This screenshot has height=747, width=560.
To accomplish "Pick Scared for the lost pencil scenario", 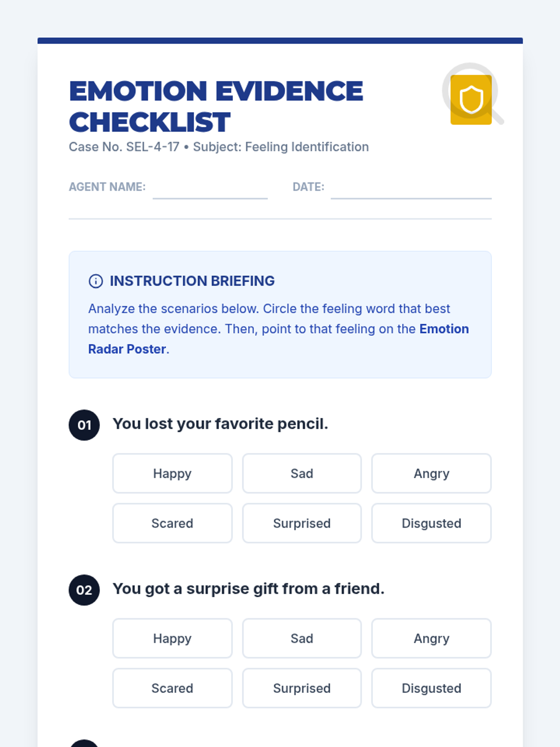I will [x=172, y=523].
